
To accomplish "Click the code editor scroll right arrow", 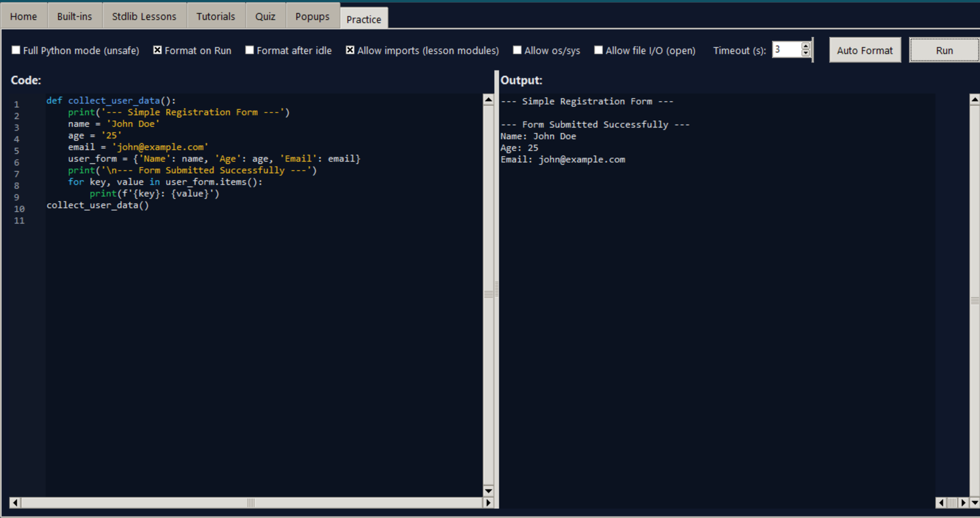I will 488,503.
